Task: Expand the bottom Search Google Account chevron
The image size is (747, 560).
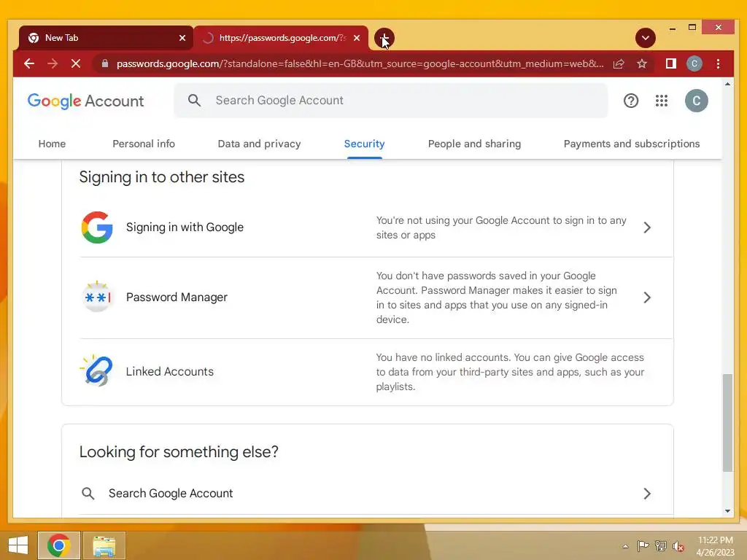Action: [x=647, y=494]
